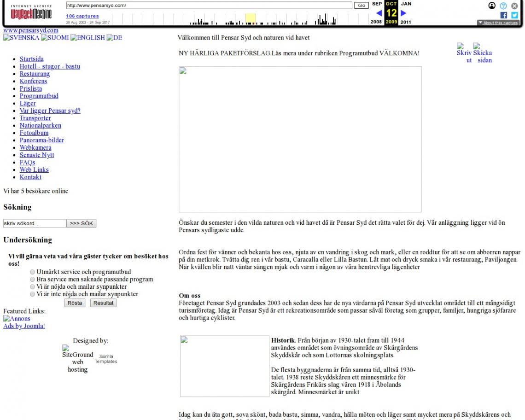
Task: Open Transporter menu item
Action: pos(35,118)
